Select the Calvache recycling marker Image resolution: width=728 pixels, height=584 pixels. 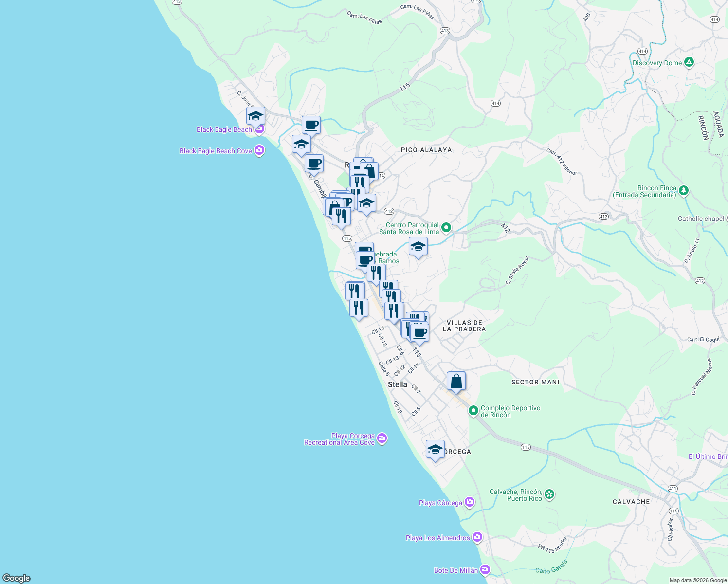(549, 494)
